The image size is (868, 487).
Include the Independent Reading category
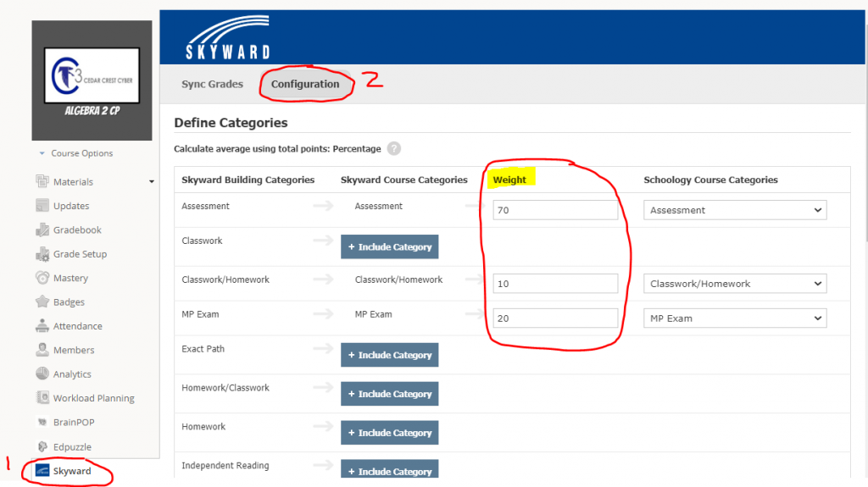click(x=390, y=469)
